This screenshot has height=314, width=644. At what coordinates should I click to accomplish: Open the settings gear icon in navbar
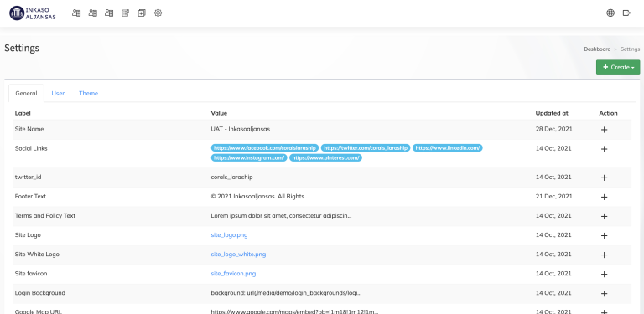[158, 13]
